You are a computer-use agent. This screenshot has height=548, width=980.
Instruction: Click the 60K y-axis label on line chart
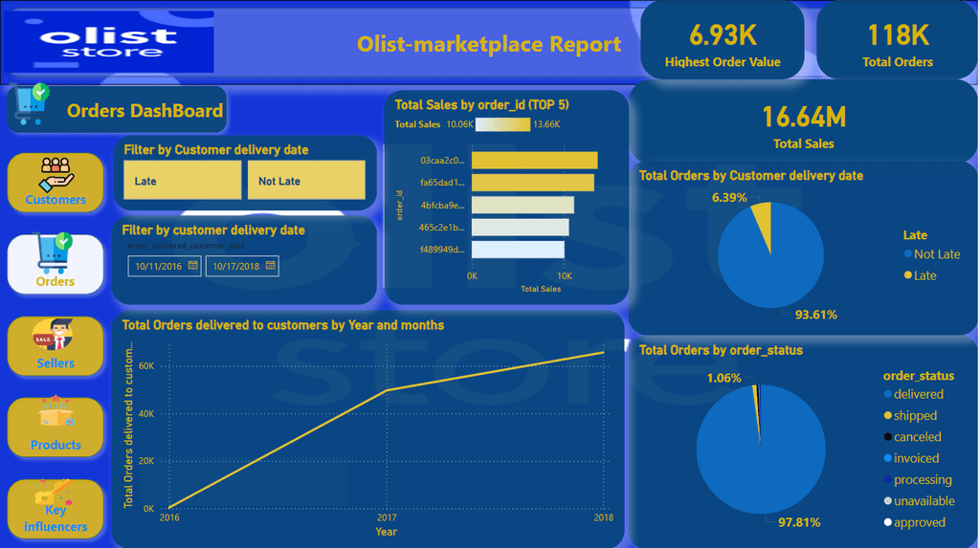pos(146,366)
